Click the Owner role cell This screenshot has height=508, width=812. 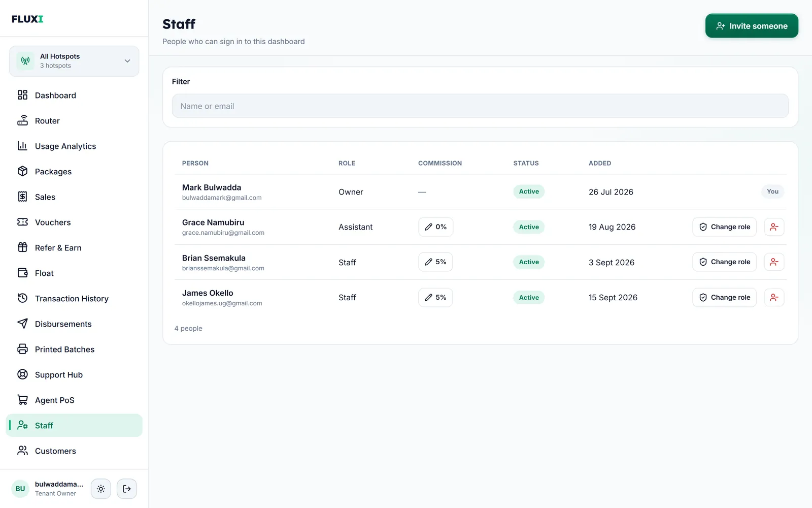[351, 192]
